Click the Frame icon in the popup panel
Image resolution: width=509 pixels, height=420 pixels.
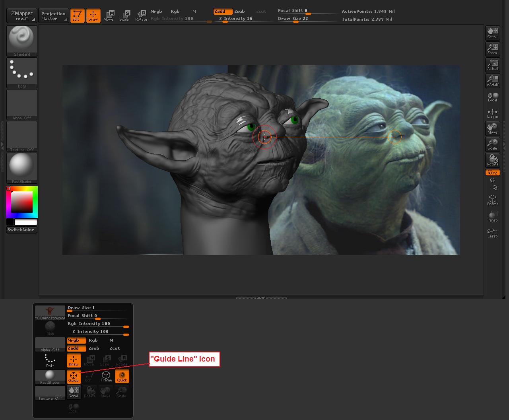click(106, 377)
